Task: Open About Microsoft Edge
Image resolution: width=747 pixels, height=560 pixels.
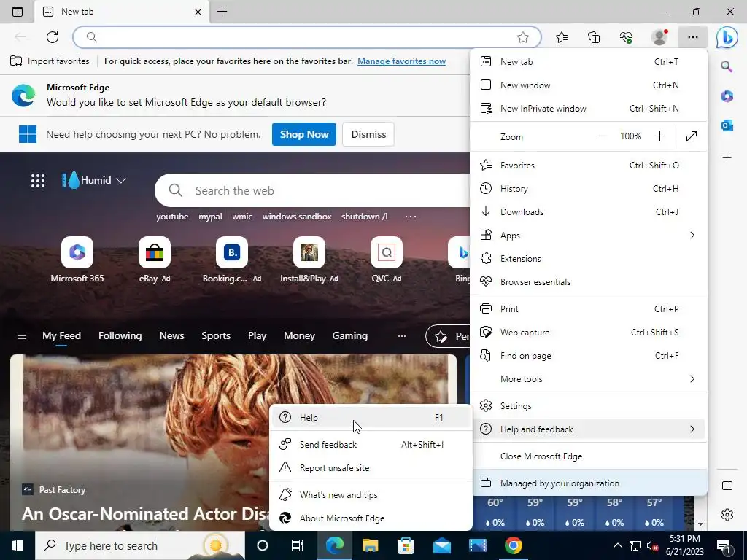Action: pyautogui.click(x=371, y=518)
